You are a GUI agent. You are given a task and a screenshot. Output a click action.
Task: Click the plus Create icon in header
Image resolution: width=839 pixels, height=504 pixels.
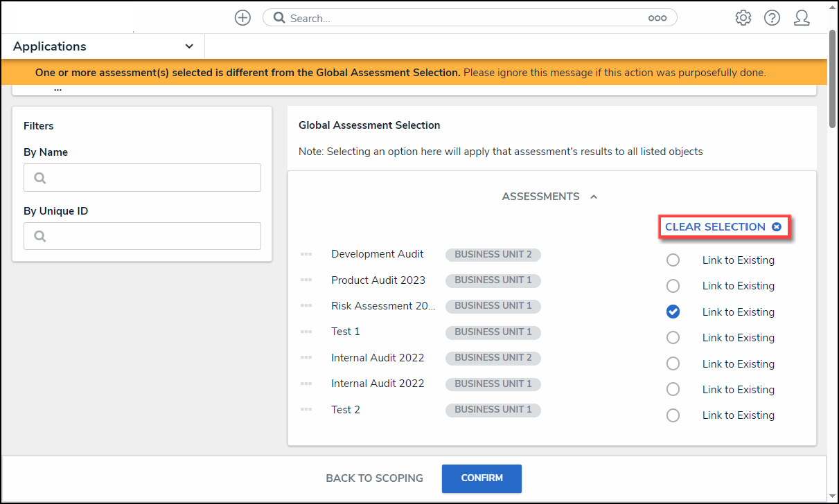pos(242,18)
